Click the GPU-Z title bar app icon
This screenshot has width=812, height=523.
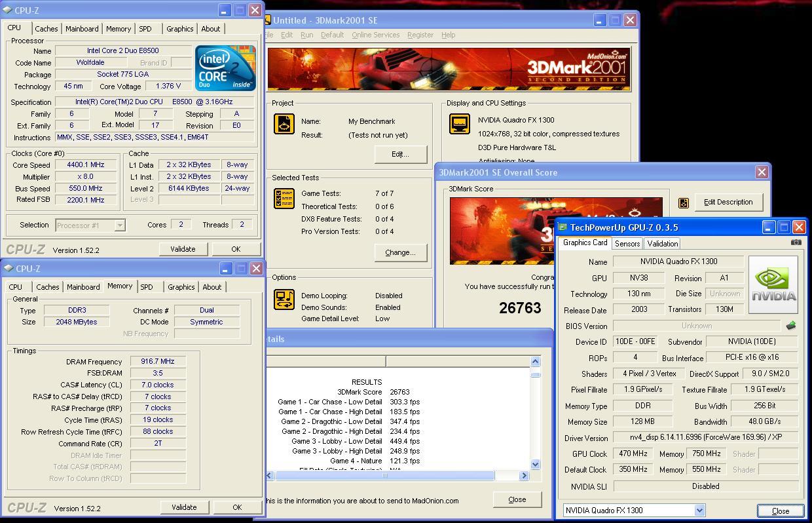[563, 227]
